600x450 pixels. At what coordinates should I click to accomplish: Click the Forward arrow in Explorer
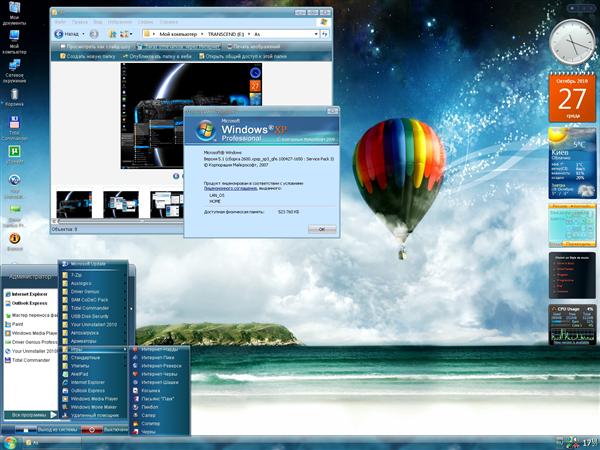94,34
